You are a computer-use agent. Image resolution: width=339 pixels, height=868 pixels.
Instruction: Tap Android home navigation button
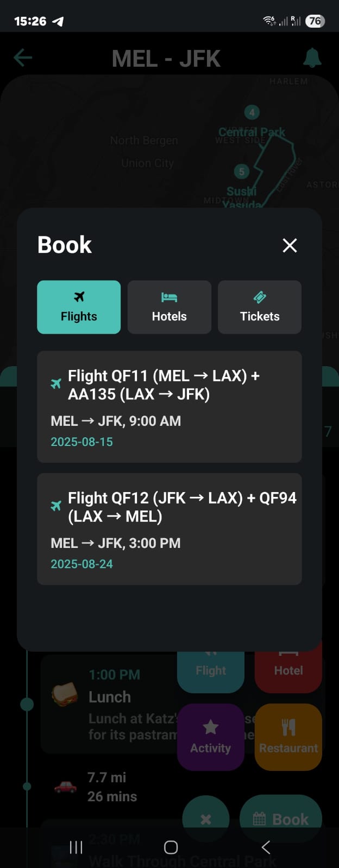coord(171,847)
